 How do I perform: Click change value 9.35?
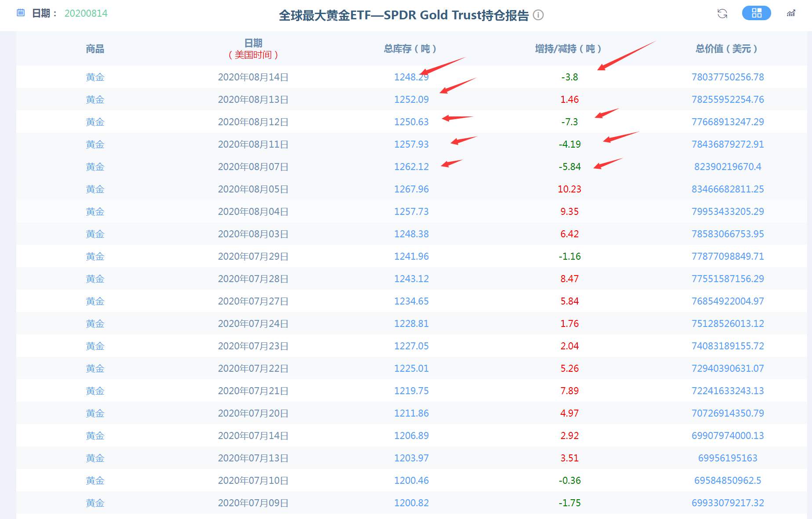(569, 212)
